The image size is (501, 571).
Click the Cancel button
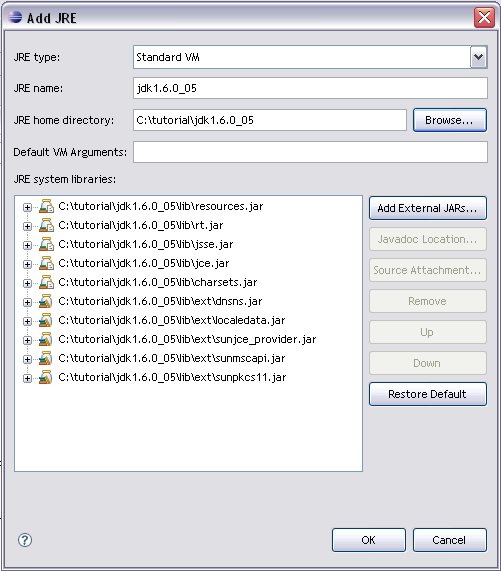pos(449,540)
